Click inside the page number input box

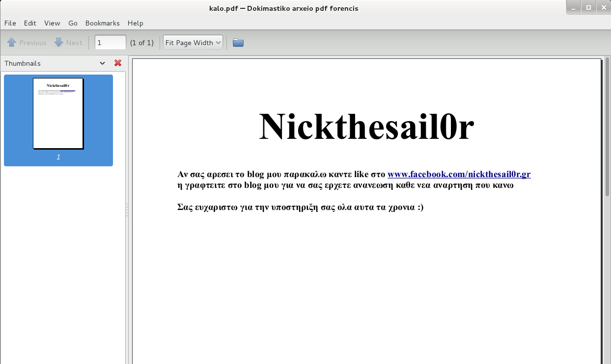[110, 42]
